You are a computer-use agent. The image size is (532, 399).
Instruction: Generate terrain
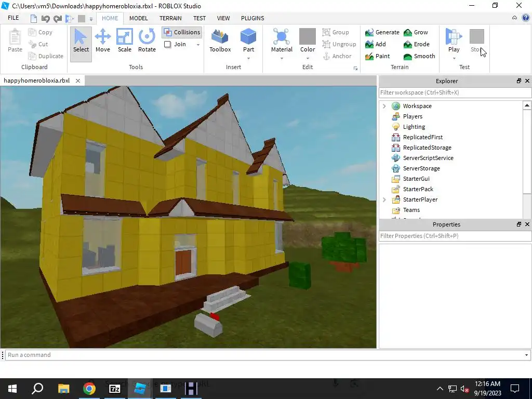click(x=382, y=32)
